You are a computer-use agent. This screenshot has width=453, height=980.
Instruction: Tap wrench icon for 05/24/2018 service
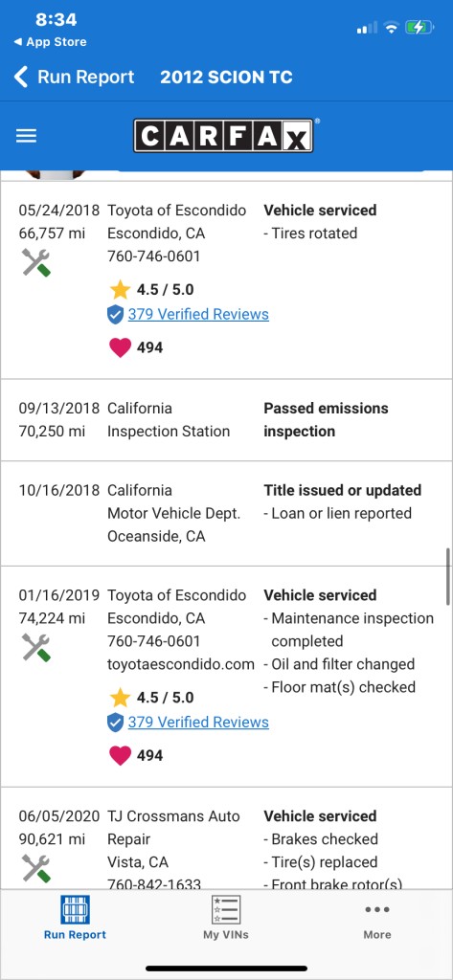(35, 262)
